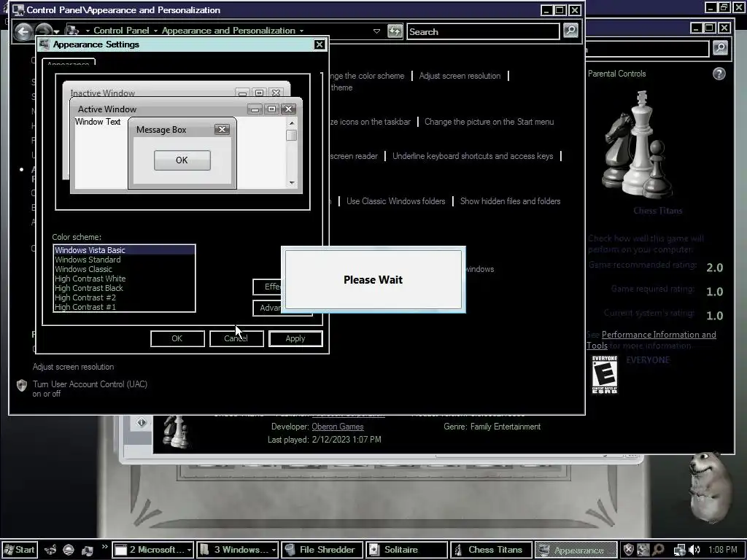The width and height of the screenshot is (747, 560).
Task: Click the round second Quick Launch icon
Action: (x=69, y=550)
